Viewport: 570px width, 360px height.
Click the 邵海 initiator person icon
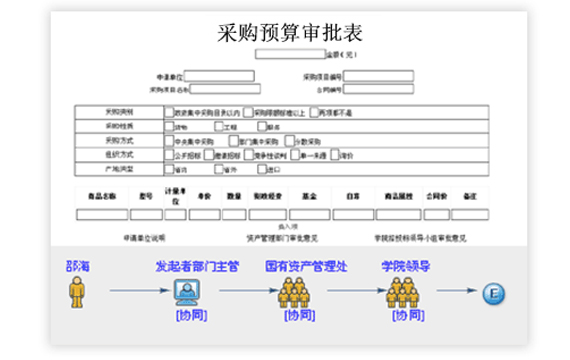tap(77, 292)
